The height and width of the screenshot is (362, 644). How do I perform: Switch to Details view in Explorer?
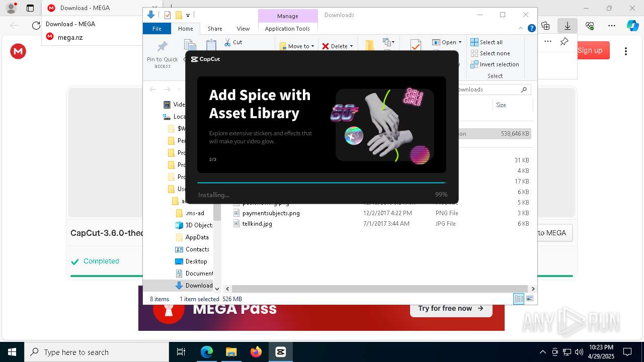(x=519, y=299)
